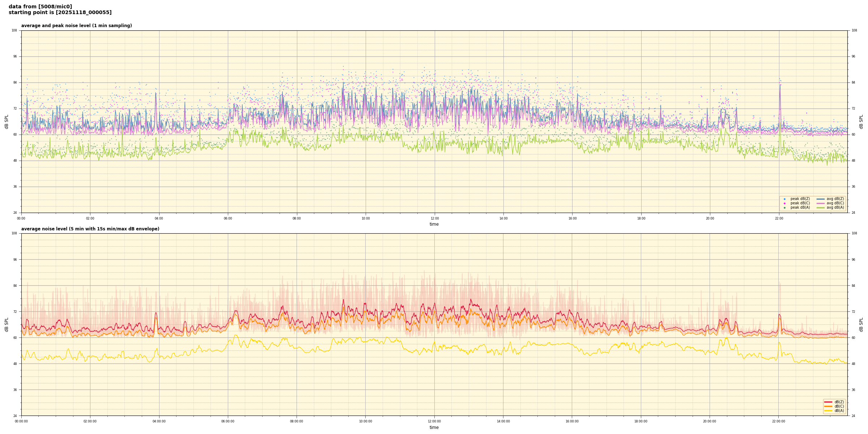Image resolution: width=868 pixels, height=434 pixels.
Task: Select the avg dB(A) green legend line
Action: [x=821, y=208]
